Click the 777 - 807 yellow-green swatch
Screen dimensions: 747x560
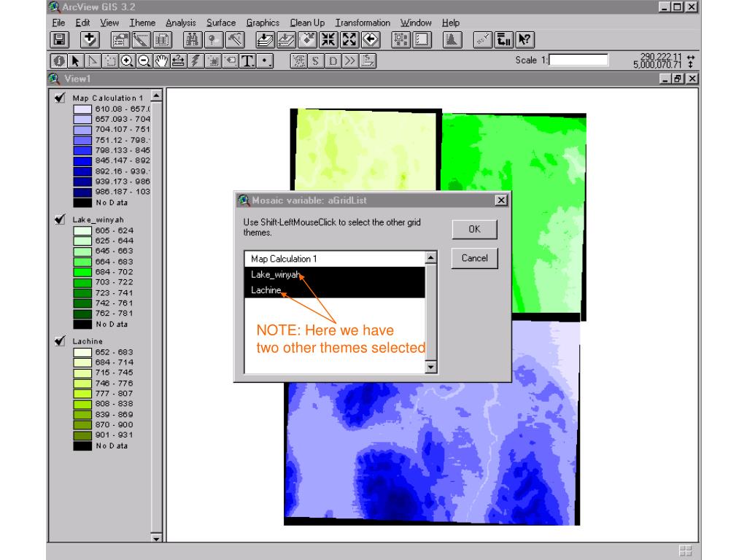[x=82, y=394]
